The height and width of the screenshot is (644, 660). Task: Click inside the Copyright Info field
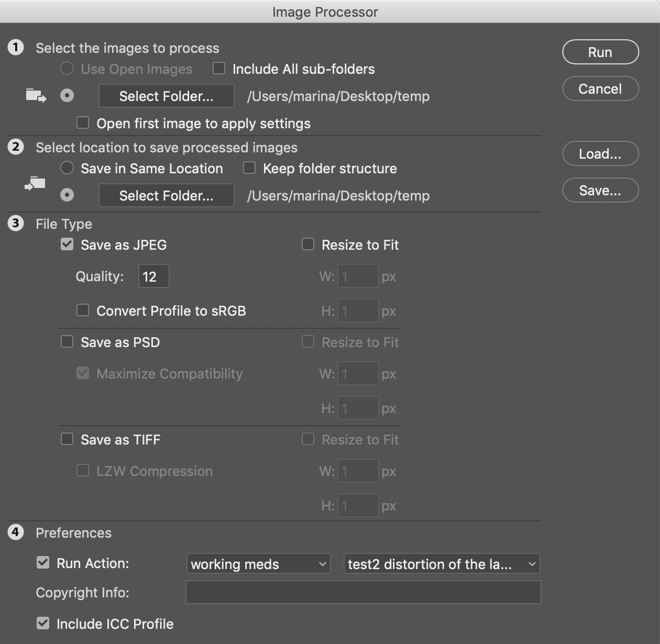coord(364,592)
